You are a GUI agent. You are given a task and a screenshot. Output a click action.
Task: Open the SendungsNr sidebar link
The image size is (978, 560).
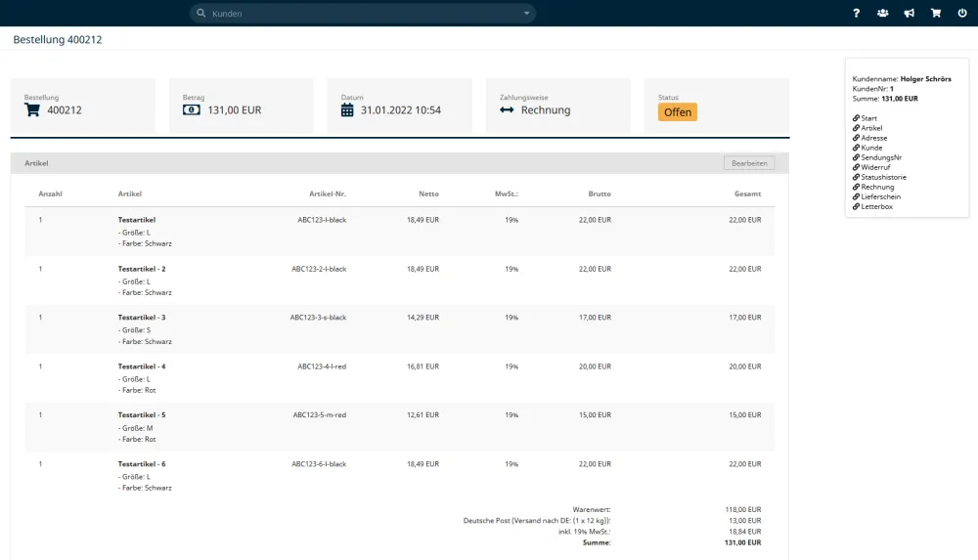coord(881,157)
